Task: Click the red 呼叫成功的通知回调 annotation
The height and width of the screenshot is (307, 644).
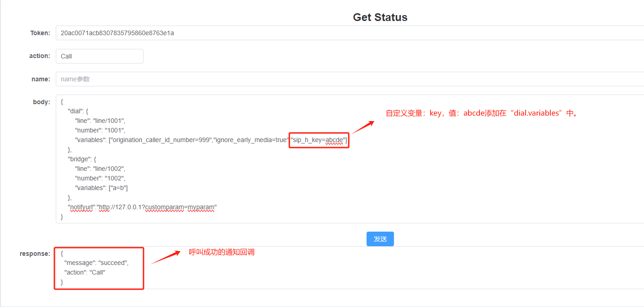Action: (222, 252)
